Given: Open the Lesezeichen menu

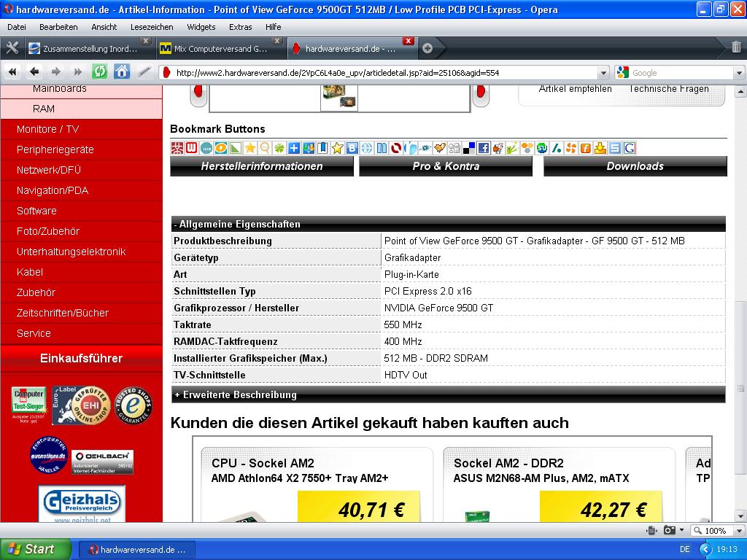Looking at the screenshot, I should (152, 27).
